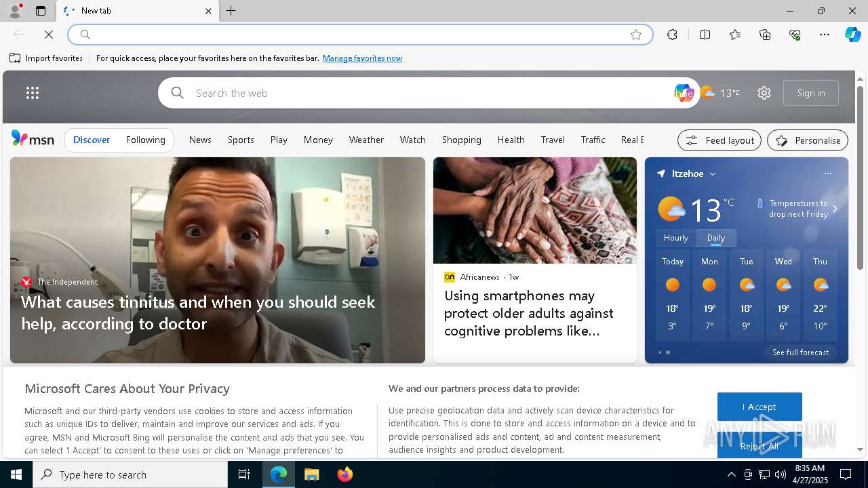Select Mon forecast column
This screenshot has width=868, height=488.
click(x=709, y=296)
